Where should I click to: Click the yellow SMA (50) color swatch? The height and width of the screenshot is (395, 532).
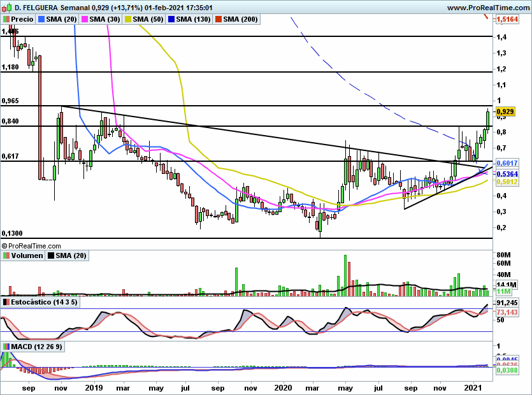point(128,19)
